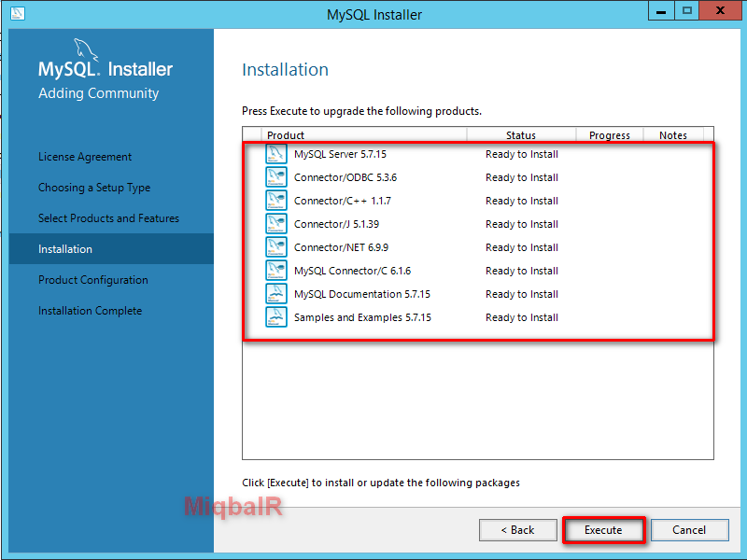This screenshot has height=560, width=747.
Task: Select Installation Complete in the sidebar
Action: (x=89, y=310)
